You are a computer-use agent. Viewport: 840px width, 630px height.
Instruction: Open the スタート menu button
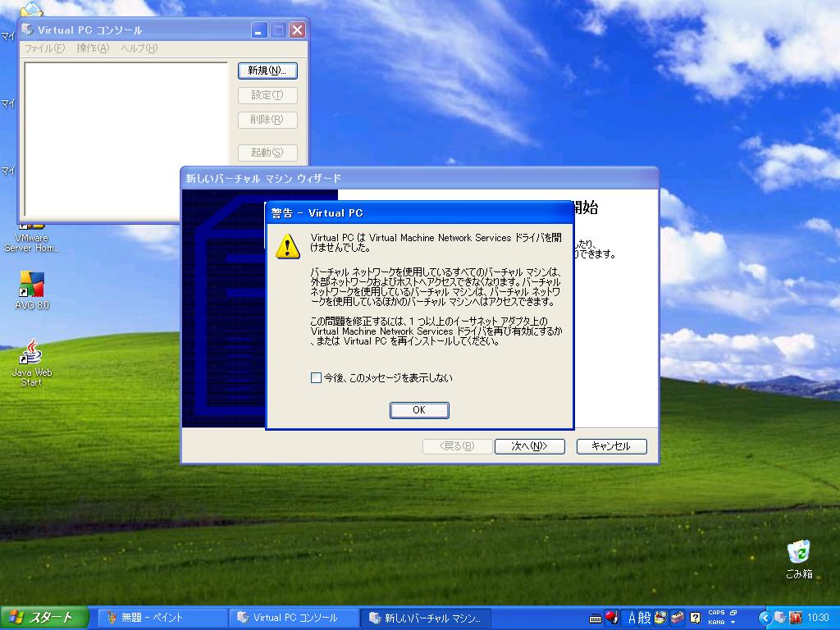(44, 618)
